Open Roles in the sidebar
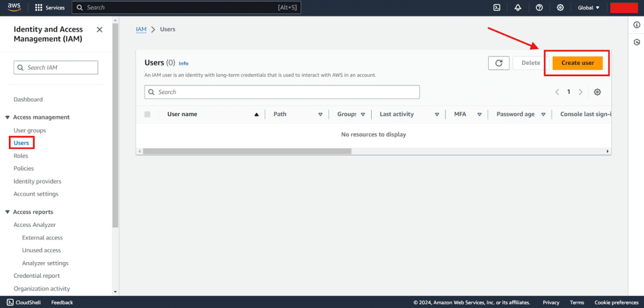Image resolution: width=644 pixels, height=308 pixels. click(21, 156)
